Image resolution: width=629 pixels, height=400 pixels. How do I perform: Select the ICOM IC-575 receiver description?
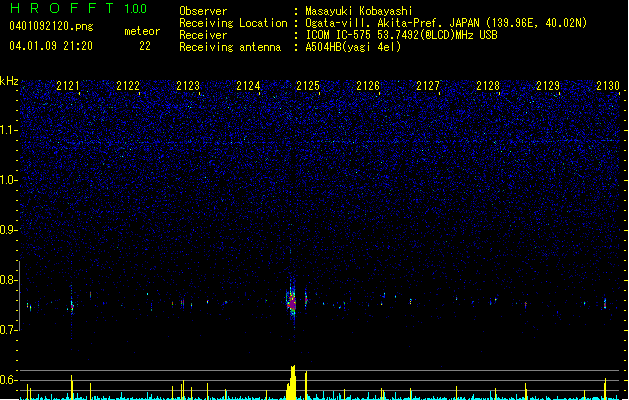point(401,35)
